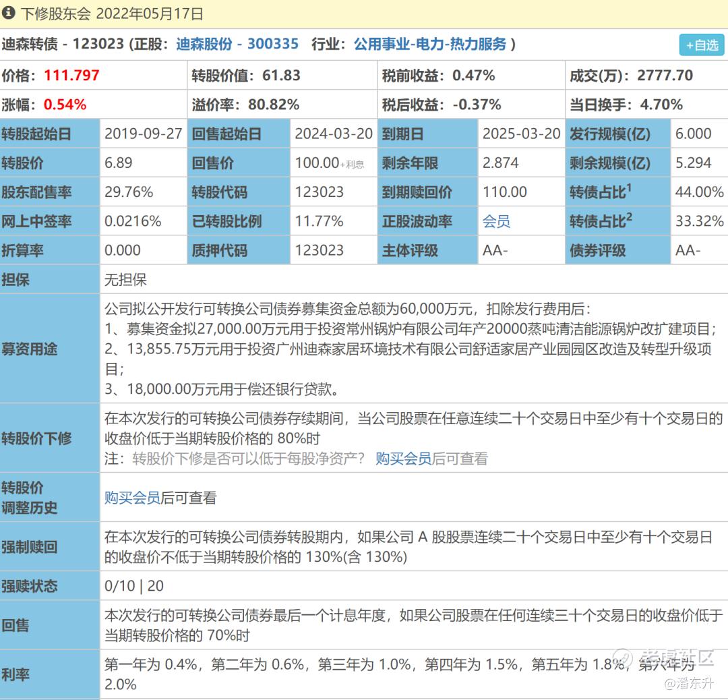Image resolution: width=728 pixels, height=700 pixels.
Task: Click the 回售起始日 date 2024-03-20
Action: [x=334, y=134]
